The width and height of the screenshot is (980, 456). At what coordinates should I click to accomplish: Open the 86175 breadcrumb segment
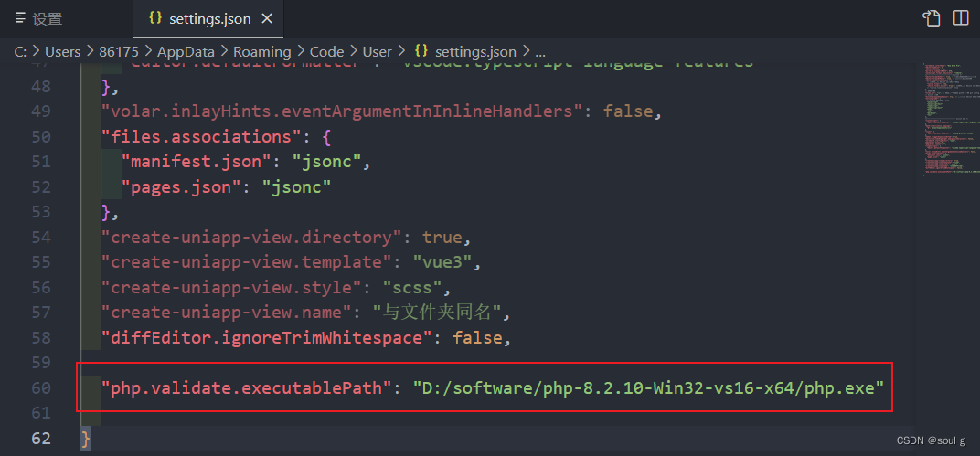pos(119,51)
